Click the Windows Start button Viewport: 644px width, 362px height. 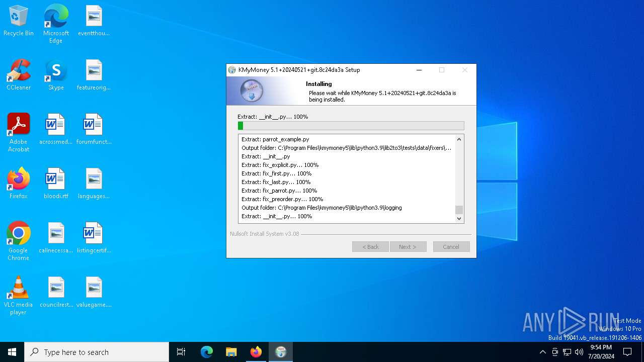pyautogui.click(x=12, y=352)
